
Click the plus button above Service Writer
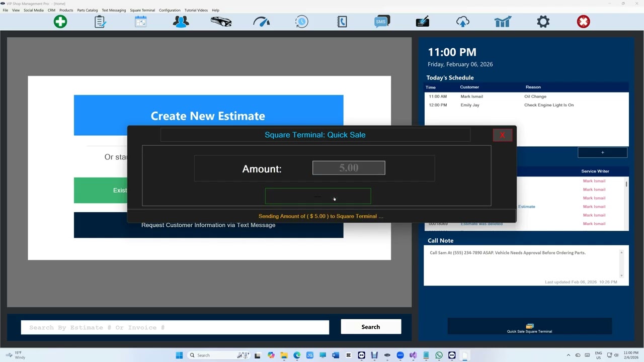point(602,152)
